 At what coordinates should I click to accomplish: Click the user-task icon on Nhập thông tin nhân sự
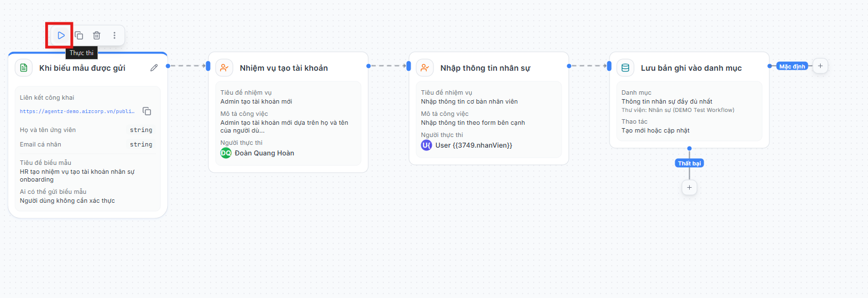(425, 67)
